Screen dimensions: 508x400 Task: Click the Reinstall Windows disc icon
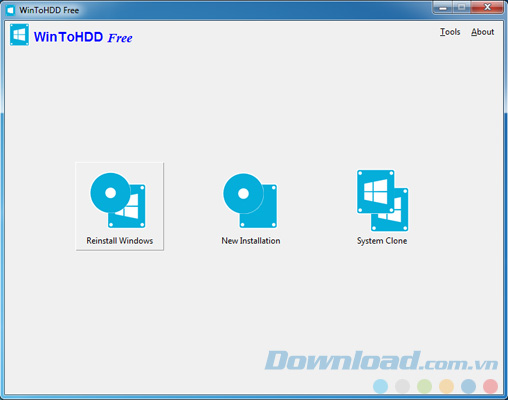(118, 200)
